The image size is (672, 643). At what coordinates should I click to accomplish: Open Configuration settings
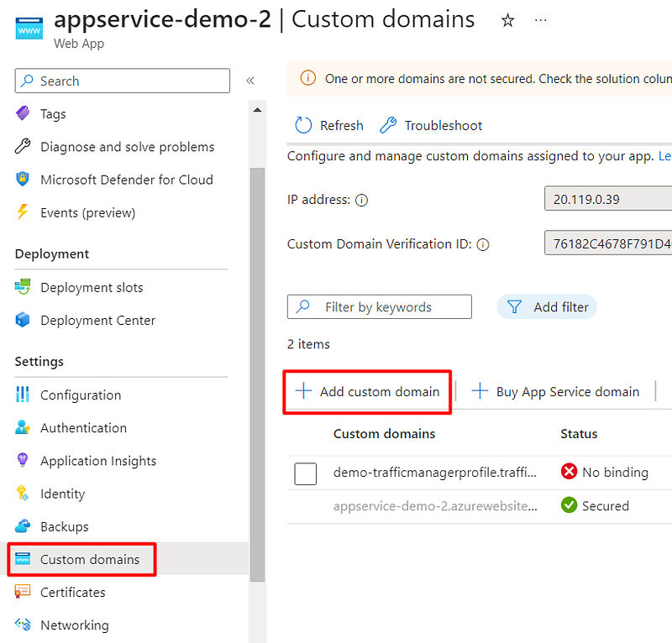click(x=81, y=395)
